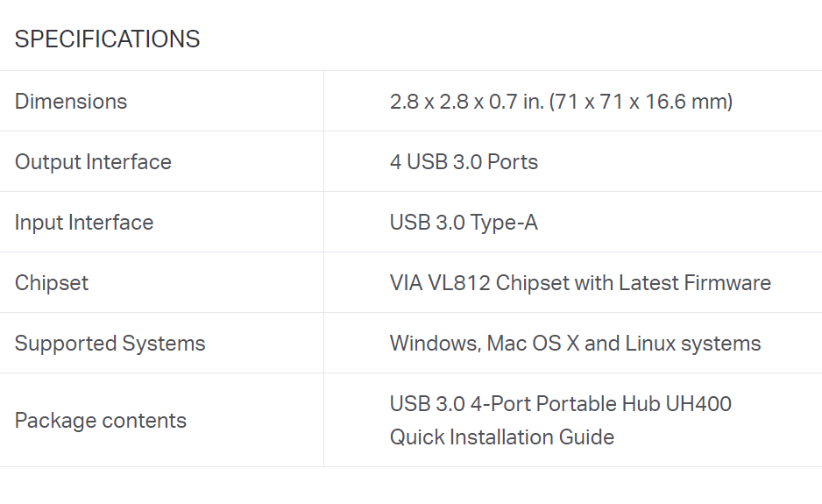Click the USB 3.0 Type-A value

(464, 223)
